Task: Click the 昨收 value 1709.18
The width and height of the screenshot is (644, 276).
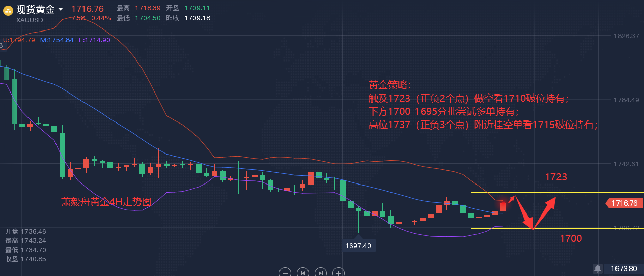Action: point(197,18)
